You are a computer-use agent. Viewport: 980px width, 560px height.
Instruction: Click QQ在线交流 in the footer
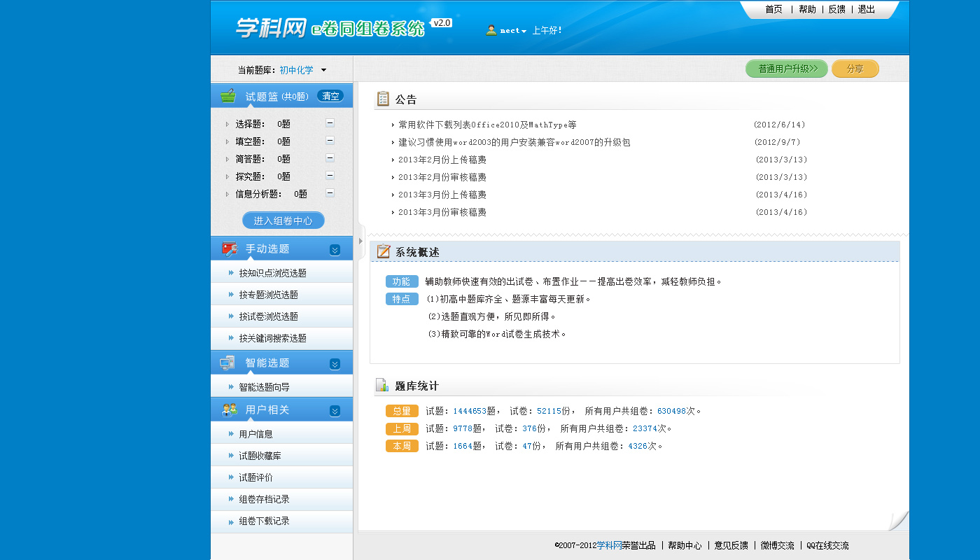(827, 545)
